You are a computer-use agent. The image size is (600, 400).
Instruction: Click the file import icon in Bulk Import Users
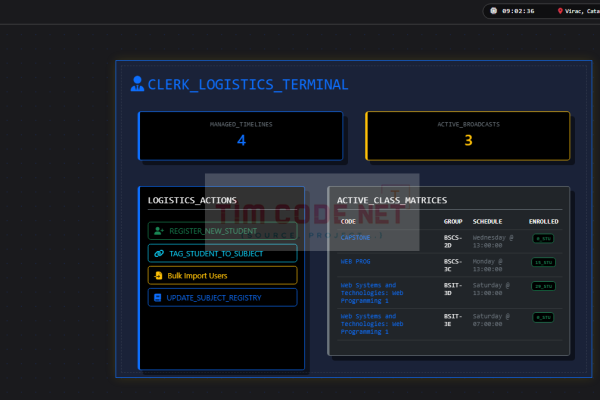click(x=158, y=276)
